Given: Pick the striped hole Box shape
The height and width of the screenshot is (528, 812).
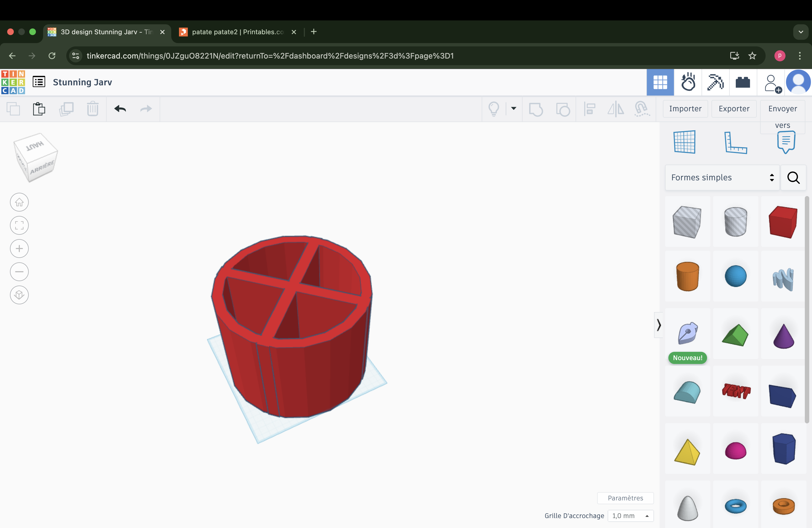Looking at the screenshot, I should coord(687,222).
